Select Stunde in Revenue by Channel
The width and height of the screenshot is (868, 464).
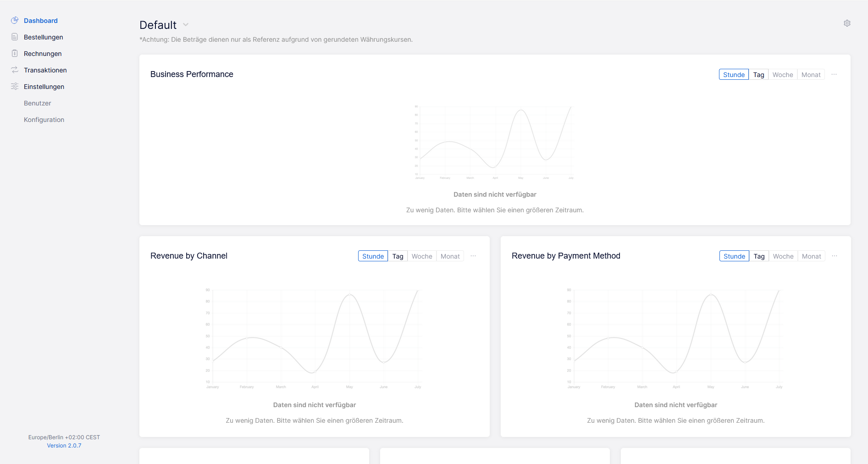click(x=373, y=256)
